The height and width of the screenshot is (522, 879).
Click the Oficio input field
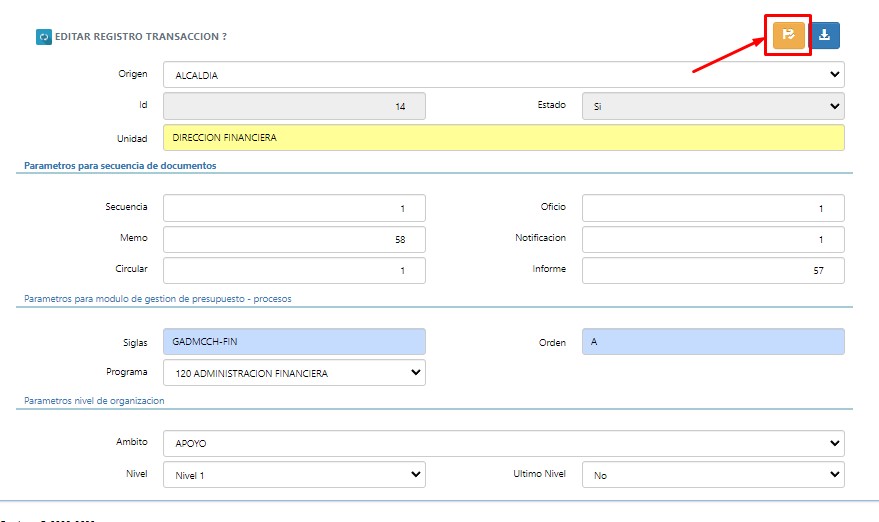712,208
